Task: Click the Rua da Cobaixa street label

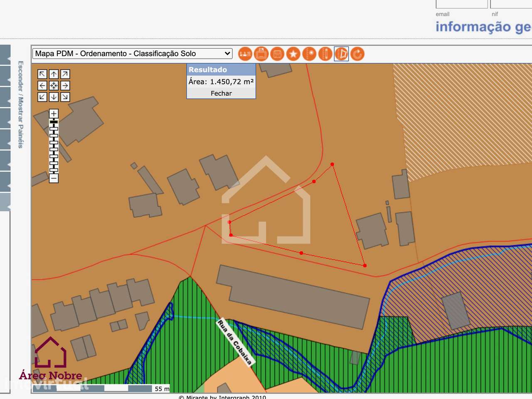Action: pos(234,343)
